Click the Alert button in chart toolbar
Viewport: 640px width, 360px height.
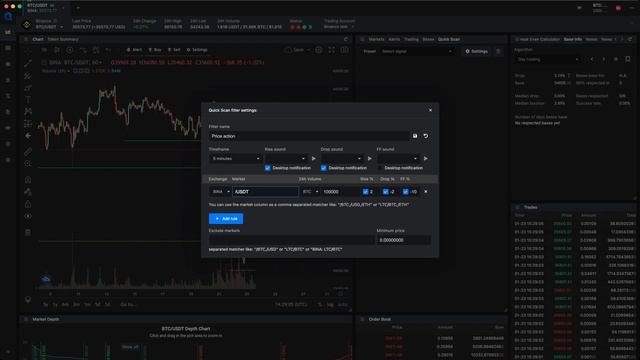134,50
